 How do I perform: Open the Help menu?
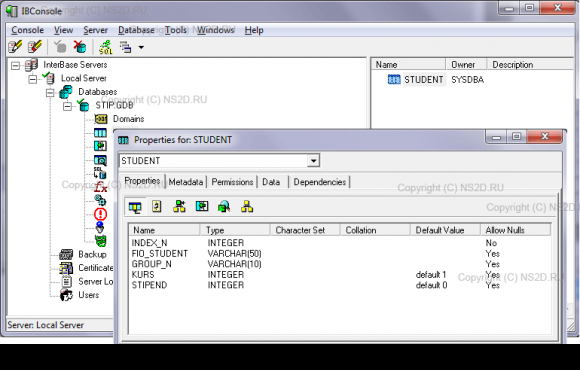pos(254,30)
